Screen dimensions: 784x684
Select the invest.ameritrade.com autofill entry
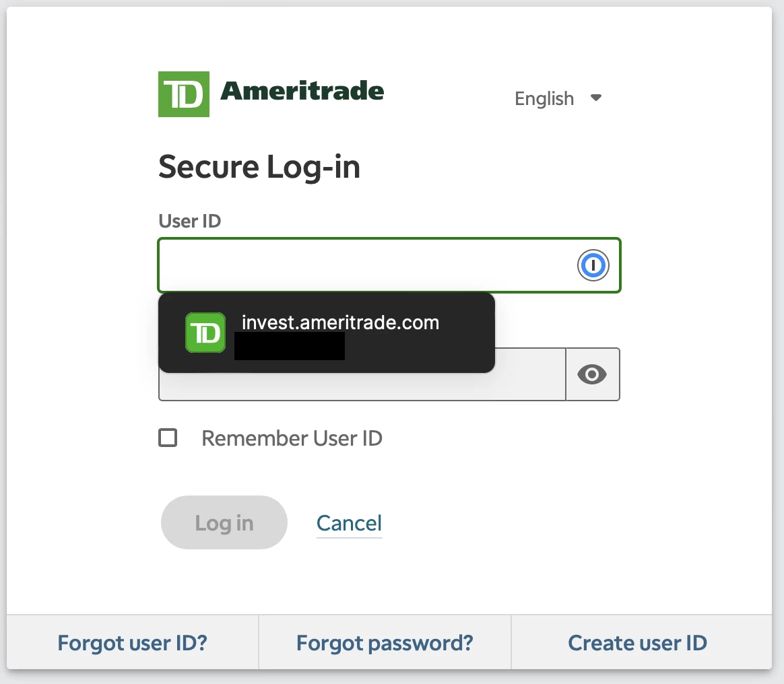[327, 333]
